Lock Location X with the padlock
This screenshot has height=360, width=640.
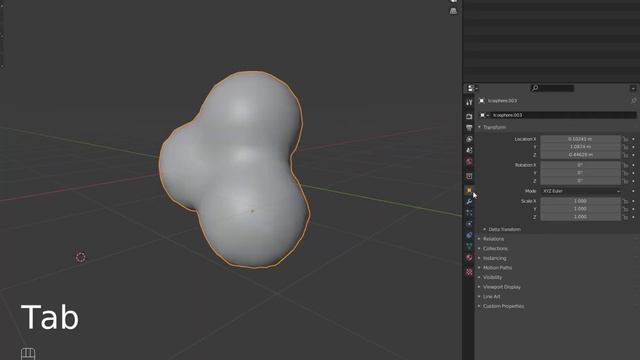(x=625, y=139)
